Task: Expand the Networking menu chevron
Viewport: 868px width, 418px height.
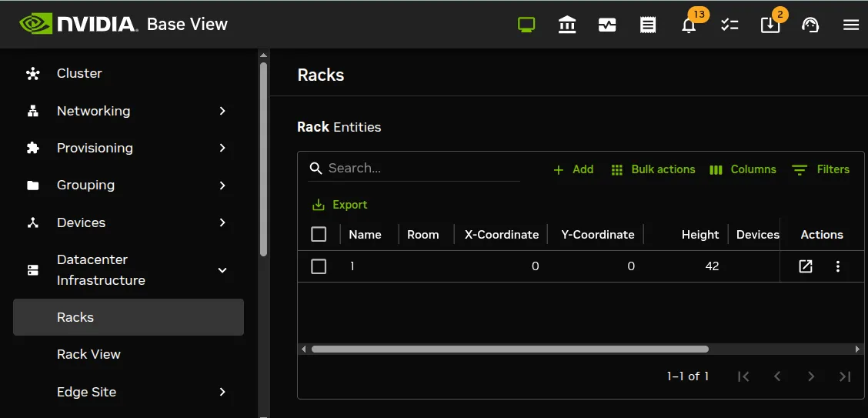Action: [x=222, y=112]
